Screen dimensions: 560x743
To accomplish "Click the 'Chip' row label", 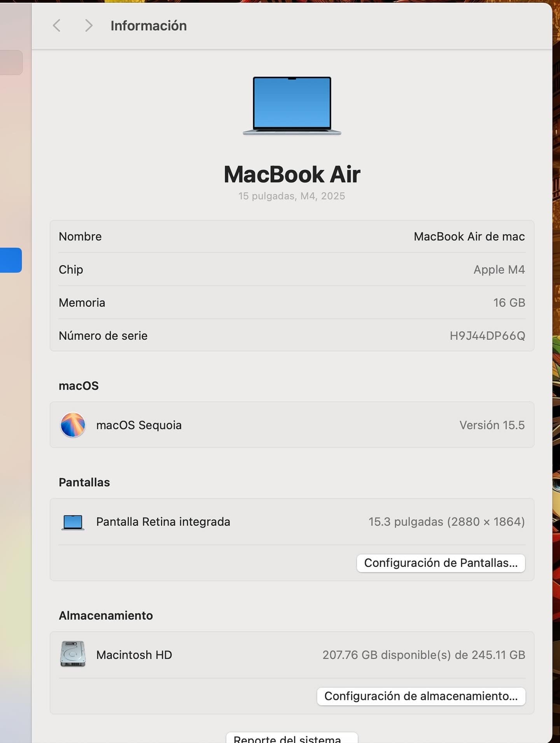I will [x=71, y=270].
